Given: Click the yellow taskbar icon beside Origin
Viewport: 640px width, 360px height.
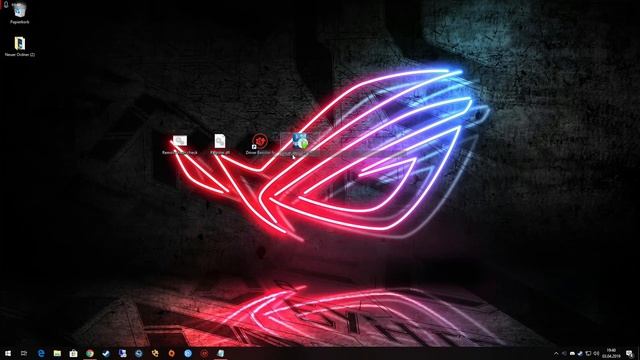Looking at the screenshot, I should (155, 353).
